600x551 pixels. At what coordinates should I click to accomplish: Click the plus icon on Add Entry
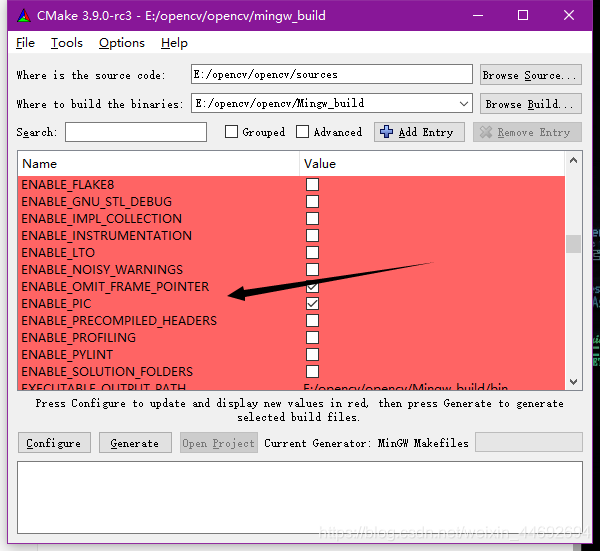click(x=386, y=132)
